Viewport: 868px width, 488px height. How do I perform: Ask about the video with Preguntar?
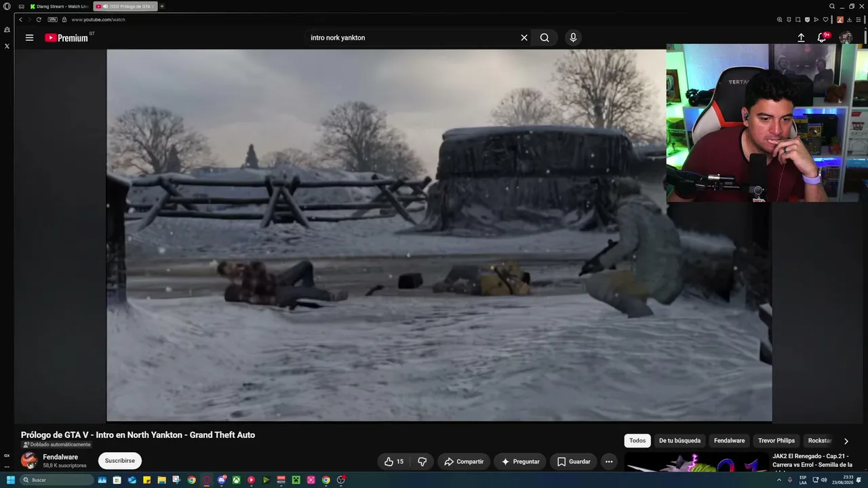coord(520,462)
